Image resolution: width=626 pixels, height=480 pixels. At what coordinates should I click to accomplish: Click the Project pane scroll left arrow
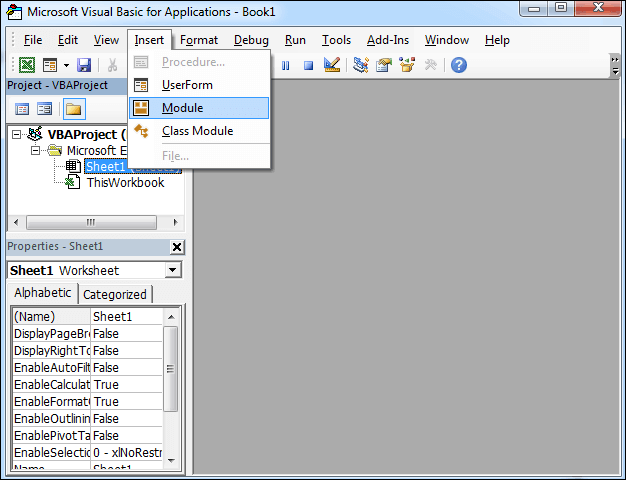(x=16, y=222)
